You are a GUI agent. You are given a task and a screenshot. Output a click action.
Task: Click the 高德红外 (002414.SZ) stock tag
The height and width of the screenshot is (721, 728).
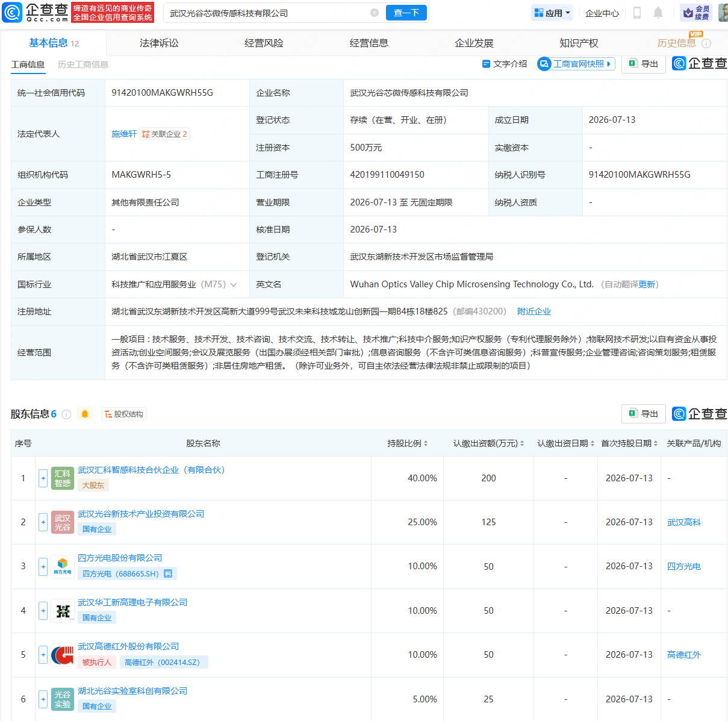163,662
